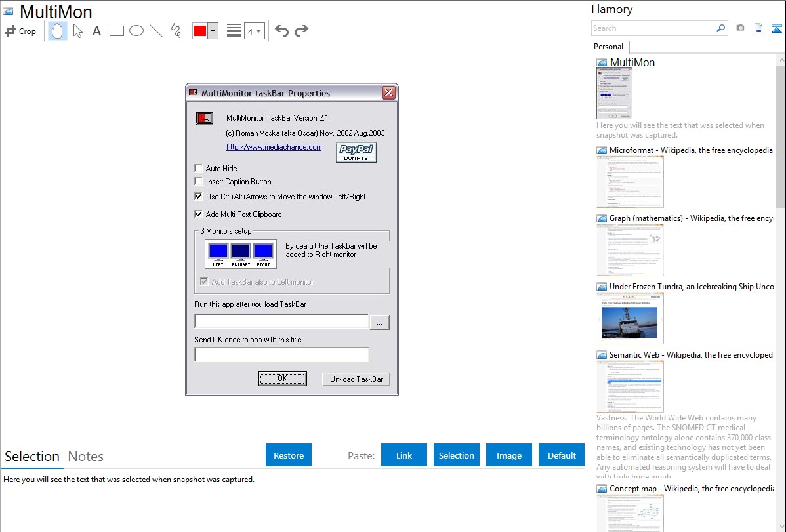Expand the line thickness dropdown
This screenshot has height=532, width=786.
[x=255, y=31]
